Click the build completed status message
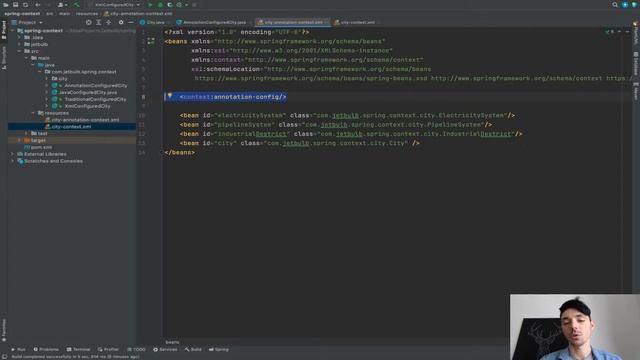 (x=76, y=357)
